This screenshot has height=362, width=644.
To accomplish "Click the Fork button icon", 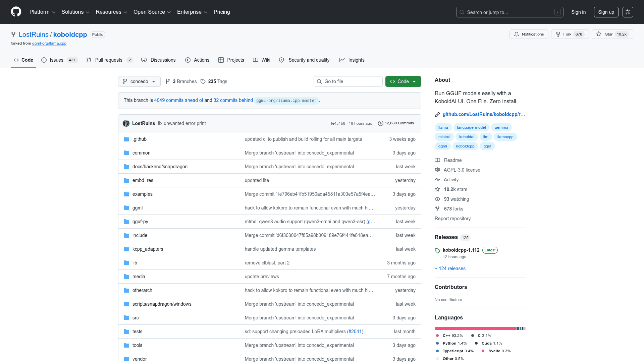I will coord(558,34).
